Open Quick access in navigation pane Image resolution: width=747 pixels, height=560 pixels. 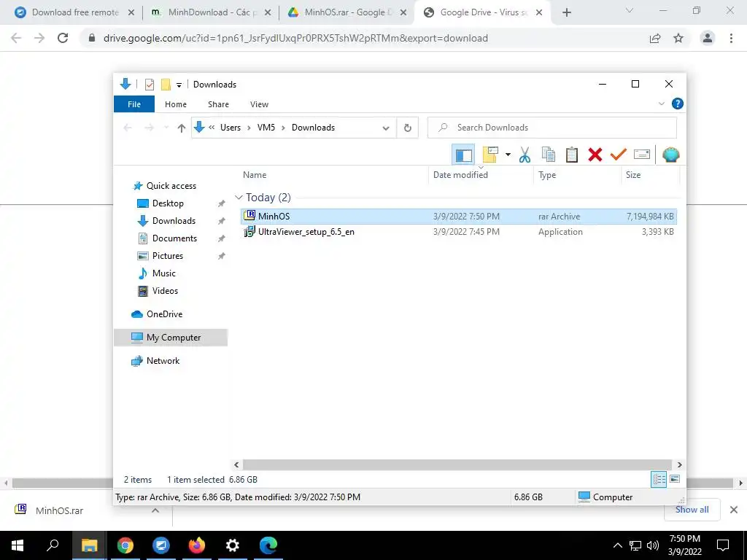click(171, 186)
